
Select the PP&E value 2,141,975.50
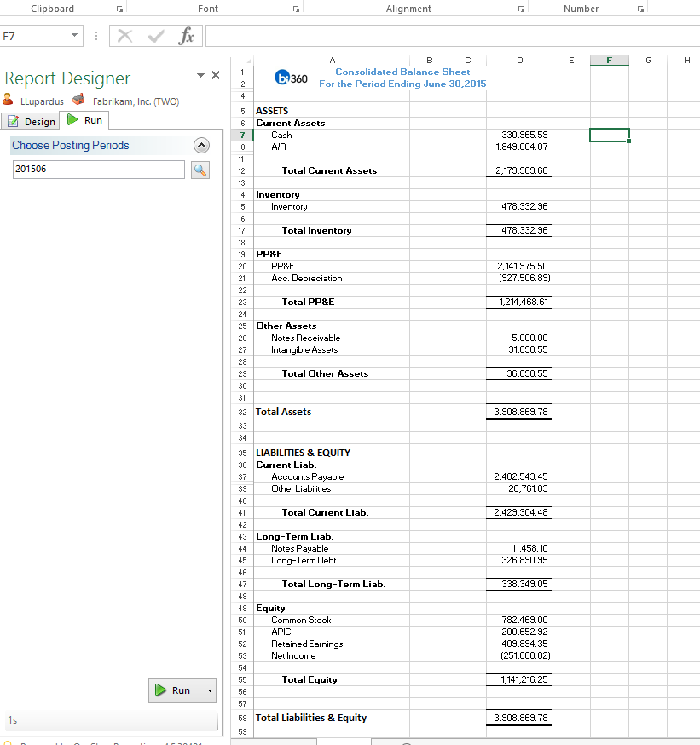tap(519, 266)
